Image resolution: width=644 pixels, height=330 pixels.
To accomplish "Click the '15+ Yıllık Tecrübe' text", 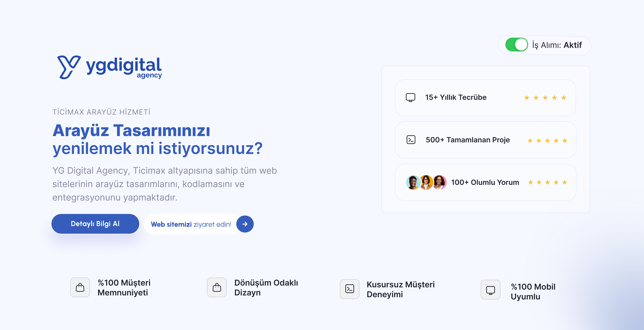I will click(x=456, y=97).
